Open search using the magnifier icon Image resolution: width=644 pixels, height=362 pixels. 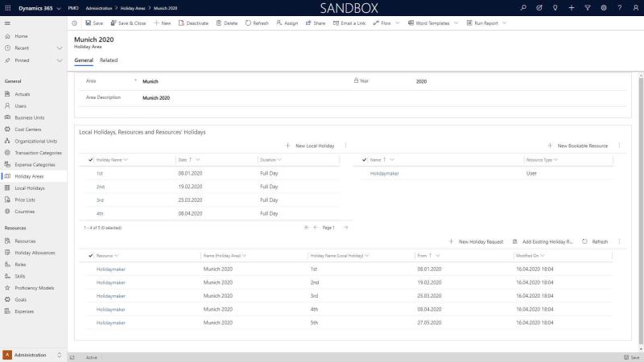pyautogui.click(x=524, y=7)
